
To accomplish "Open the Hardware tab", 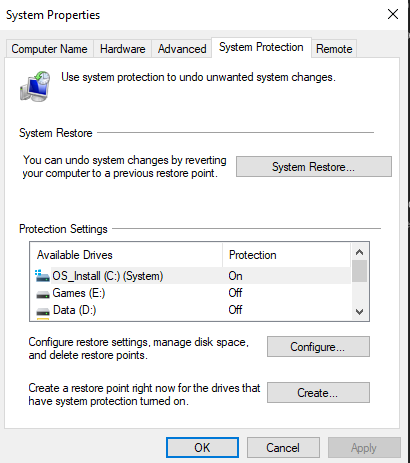I will click(123, 49).
